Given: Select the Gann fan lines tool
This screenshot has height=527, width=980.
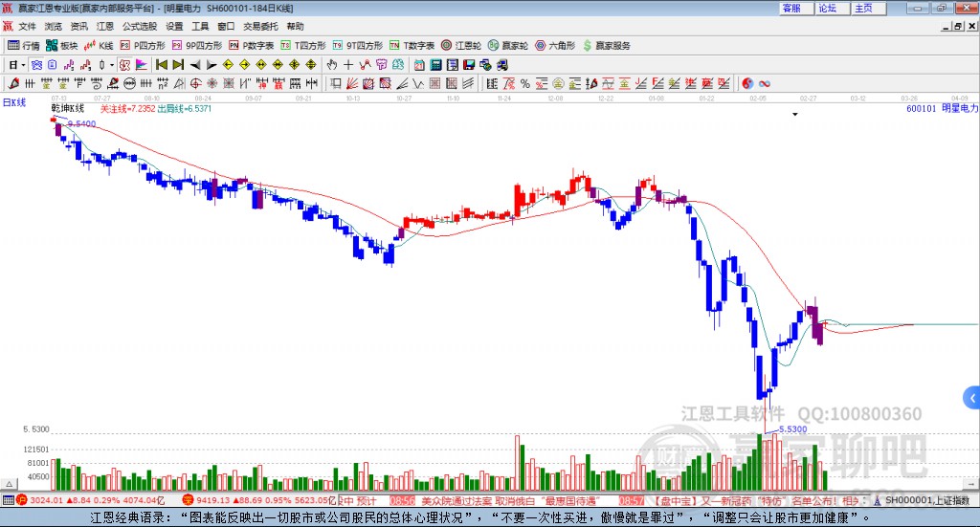Looking at the screenshot, I should (x=352, y=83).
